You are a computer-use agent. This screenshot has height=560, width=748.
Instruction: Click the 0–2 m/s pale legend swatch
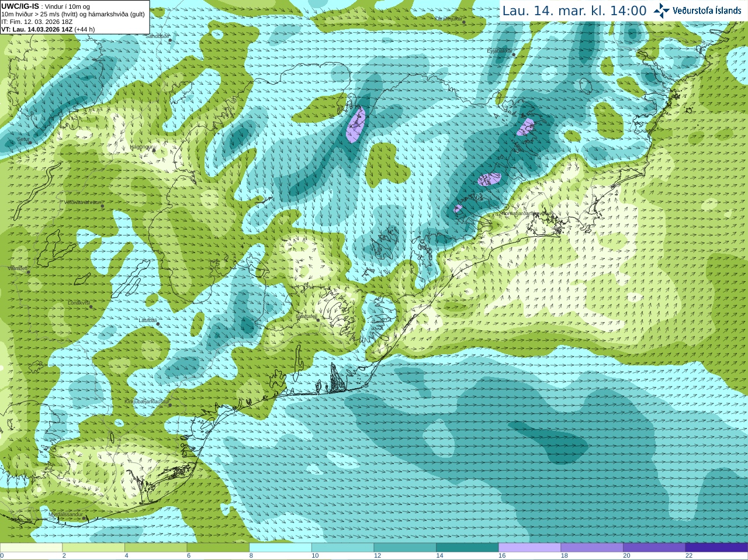[31, 547]
